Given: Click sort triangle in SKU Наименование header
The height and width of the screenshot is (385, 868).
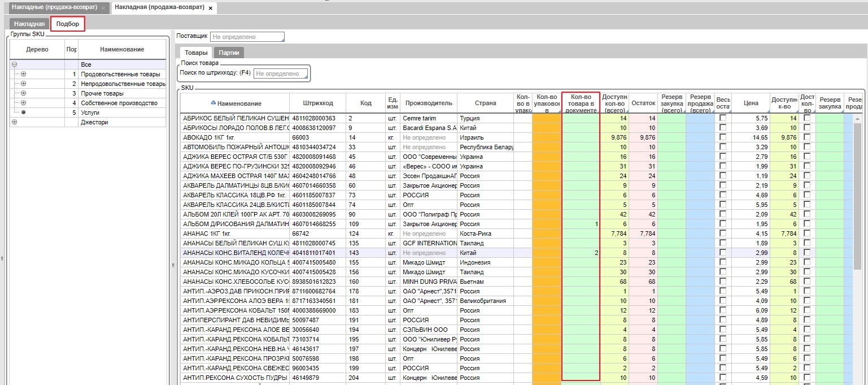Looking at the screenshot, I should tap(213, 103).
